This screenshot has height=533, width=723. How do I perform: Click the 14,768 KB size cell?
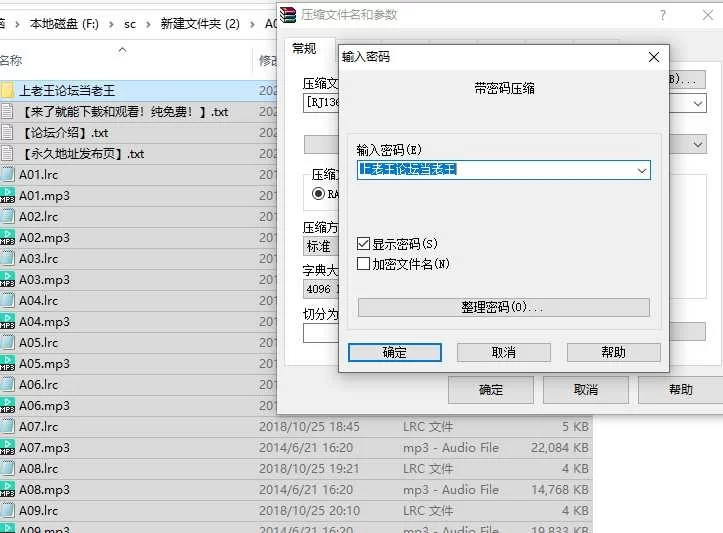coord(559,489)
